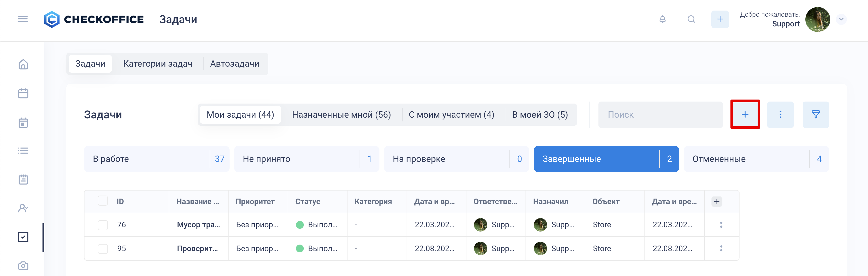The image size is (868, 276).
Task: Open the hamburger menu
Action: [x=23, y=19]
